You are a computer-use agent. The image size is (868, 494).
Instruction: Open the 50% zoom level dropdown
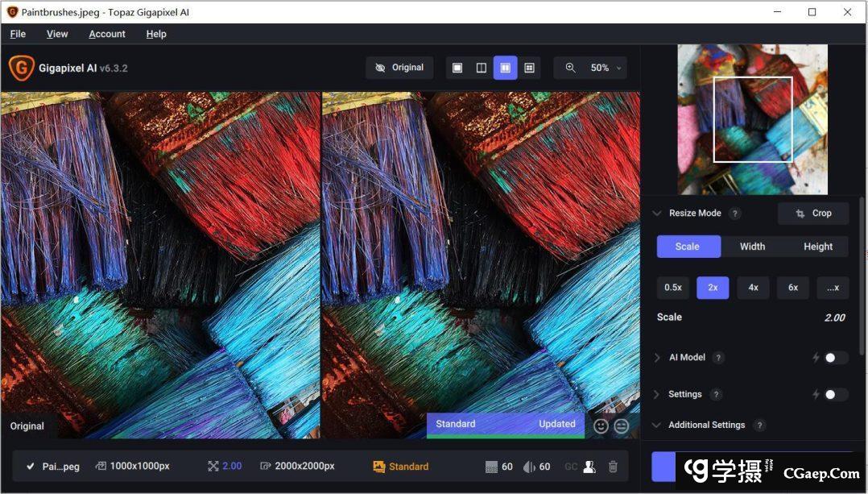pos(607,68)
